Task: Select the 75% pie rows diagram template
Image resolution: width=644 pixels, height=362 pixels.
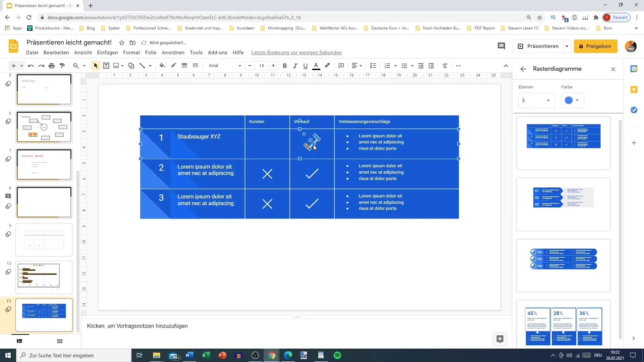Action: pyautogui.click(x=563, y=265)
